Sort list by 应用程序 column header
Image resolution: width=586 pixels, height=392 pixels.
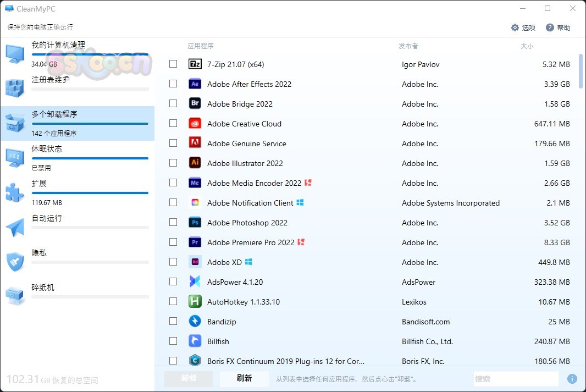(201, 46)
